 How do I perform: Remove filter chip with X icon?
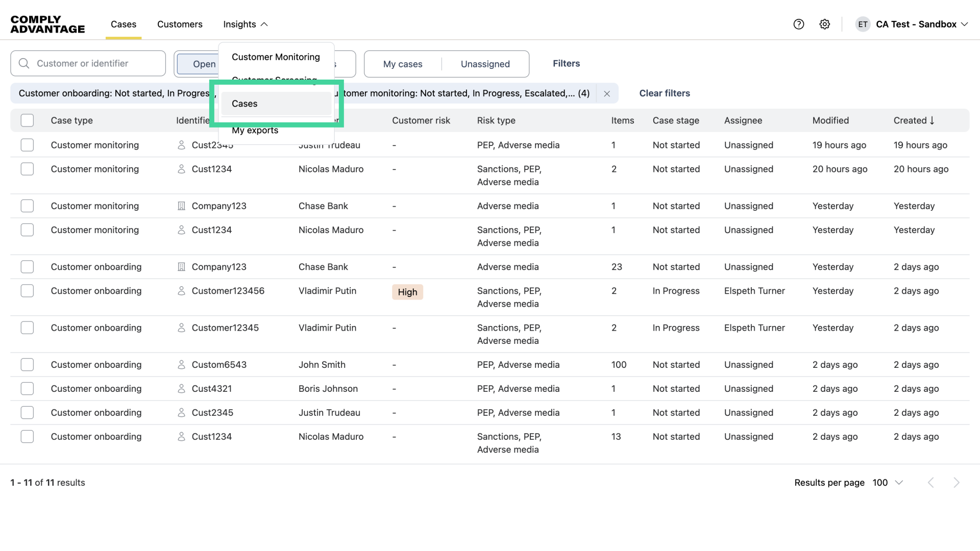click(x=606, y=93)
